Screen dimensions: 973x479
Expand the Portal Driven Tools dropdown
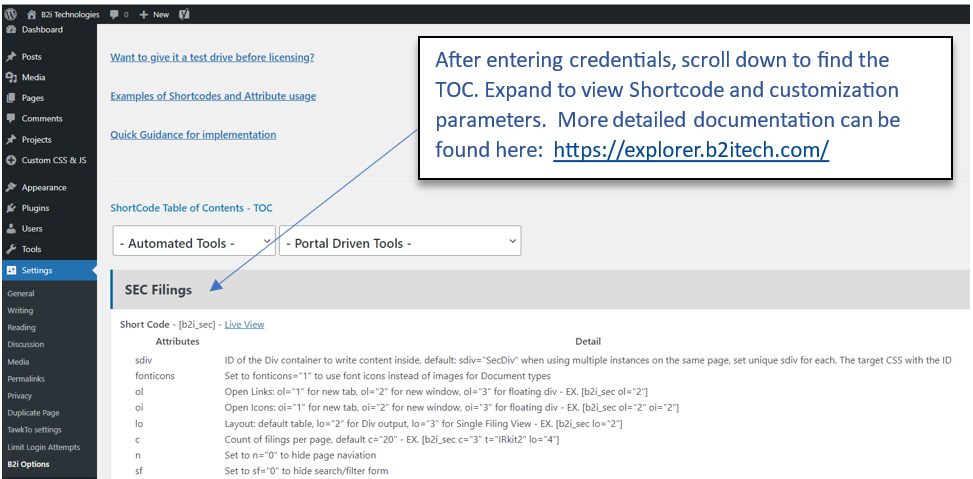[x=400, y=243]
